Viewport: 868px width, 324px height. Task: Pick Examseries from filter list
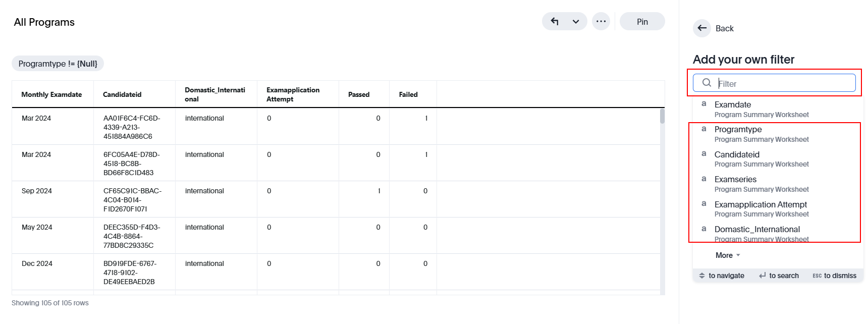[x=735, y=180]
